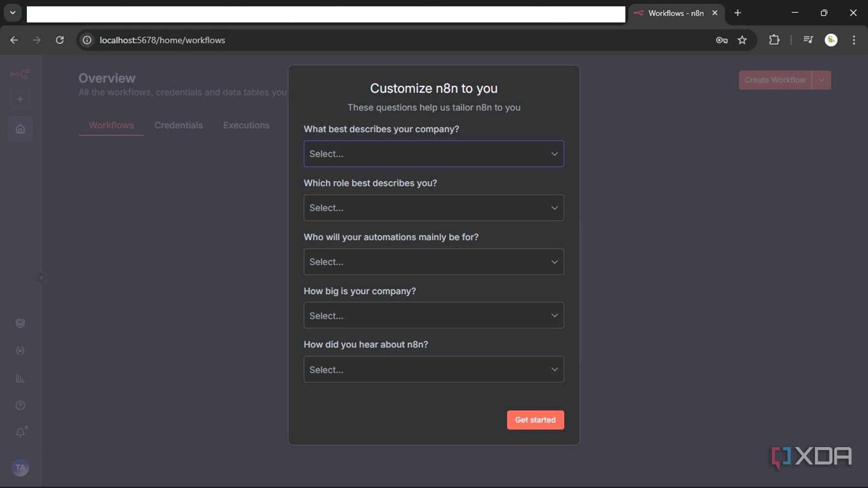868x488 pixels.
Task: Bookmark this page with the star icon
Action: (x=742, y=40)
